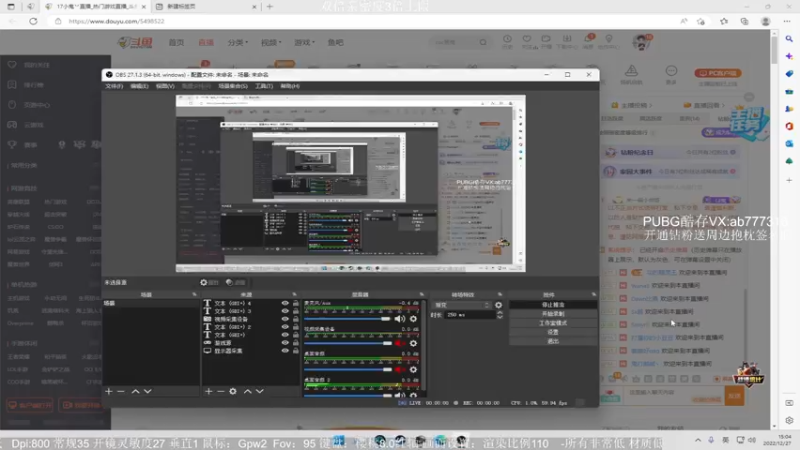Pop out the Controls dock using its header icon
This screenshot has width=800, height=450.
pyautogui.click(x=593, y=294)
